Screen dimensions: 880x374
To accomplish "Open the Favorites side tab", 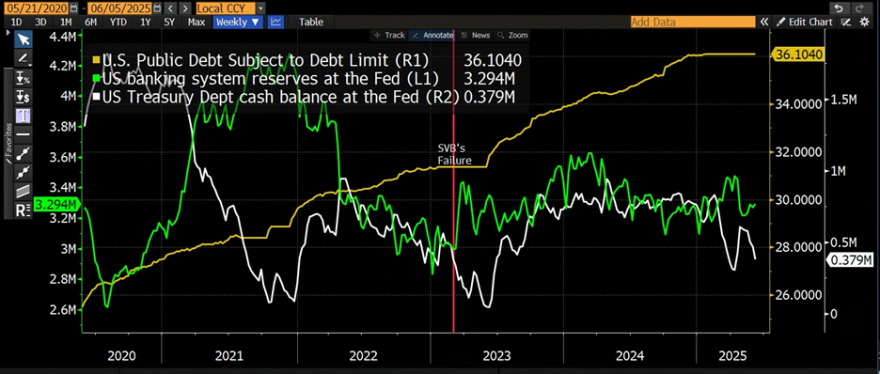I will [x=8, y=143].
